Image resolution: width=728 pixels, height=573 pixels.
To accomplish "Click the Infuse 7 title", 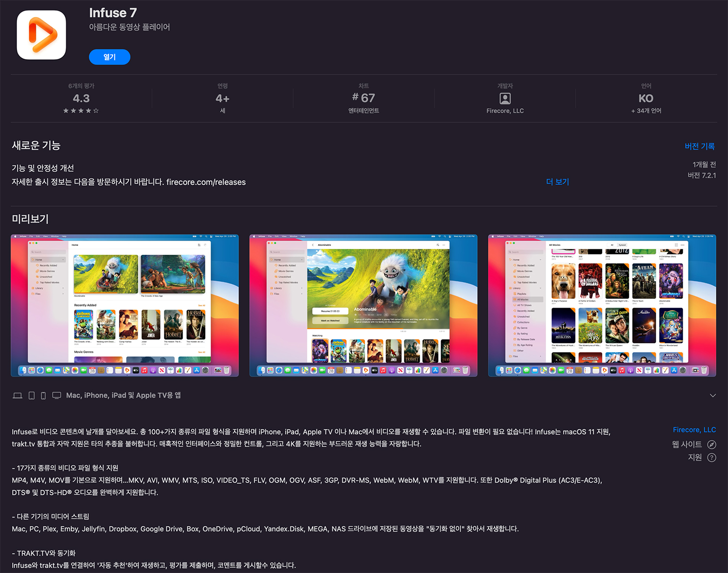I will pyautogui.click(x=113, y=13).
